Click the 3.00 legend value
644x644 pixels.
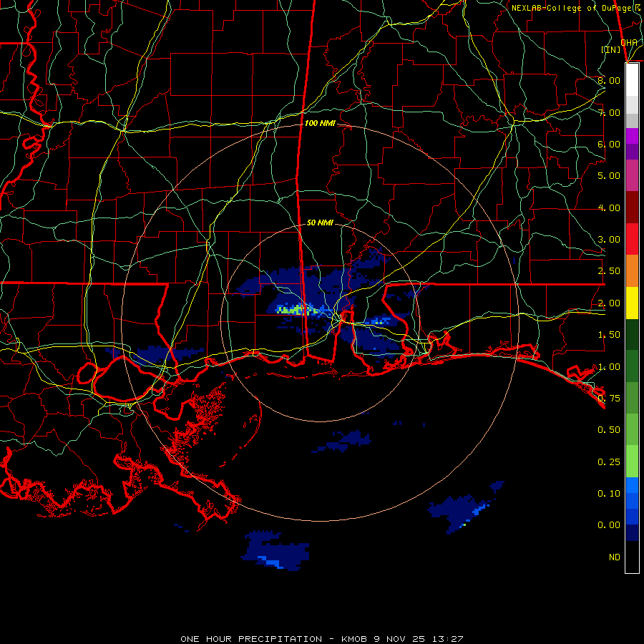point(609,240)
